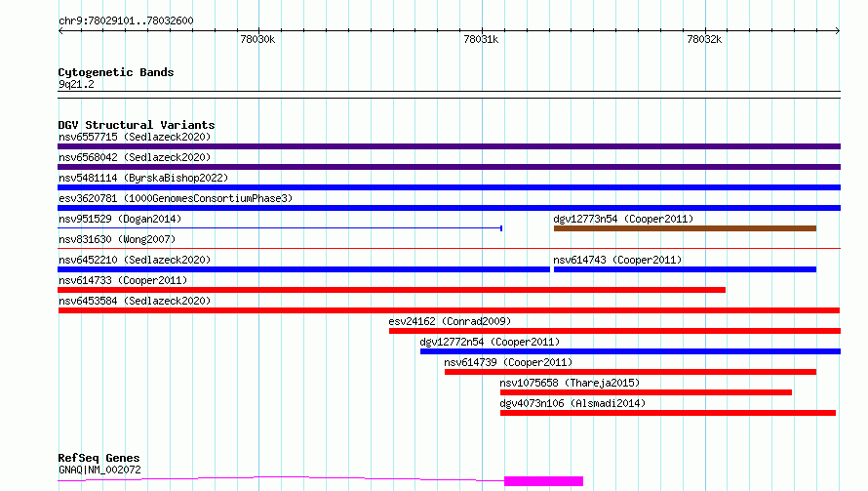868x491 pixels.
Task: Click the RefSeq Genes track title
Action: (x=99, y=459)
